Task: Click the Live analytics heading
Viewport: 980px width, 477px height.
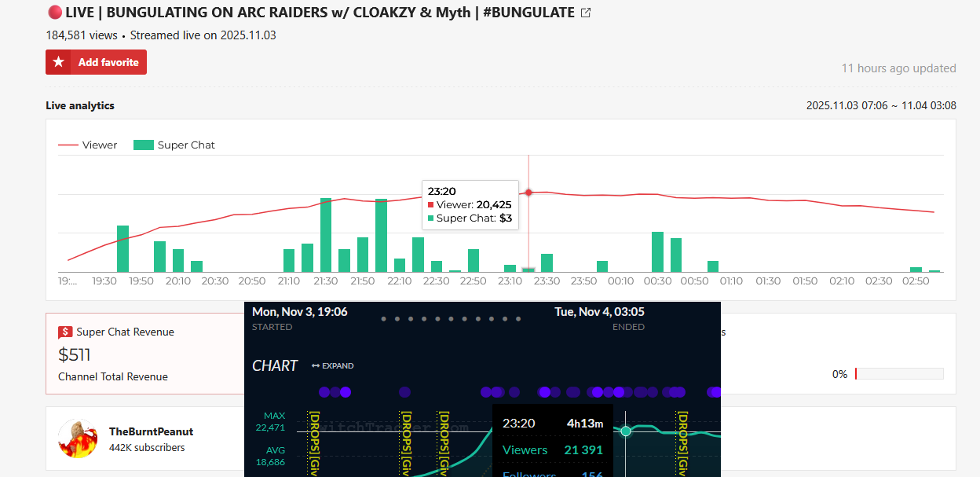Action: pyautogui.click(x=80, y=105)
